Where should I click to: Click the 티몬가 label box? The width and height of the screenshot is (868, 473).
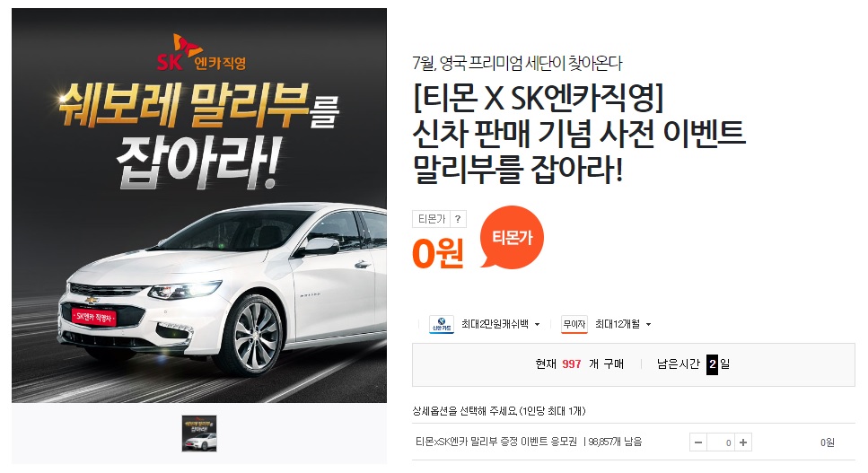(x=431, y=219)
